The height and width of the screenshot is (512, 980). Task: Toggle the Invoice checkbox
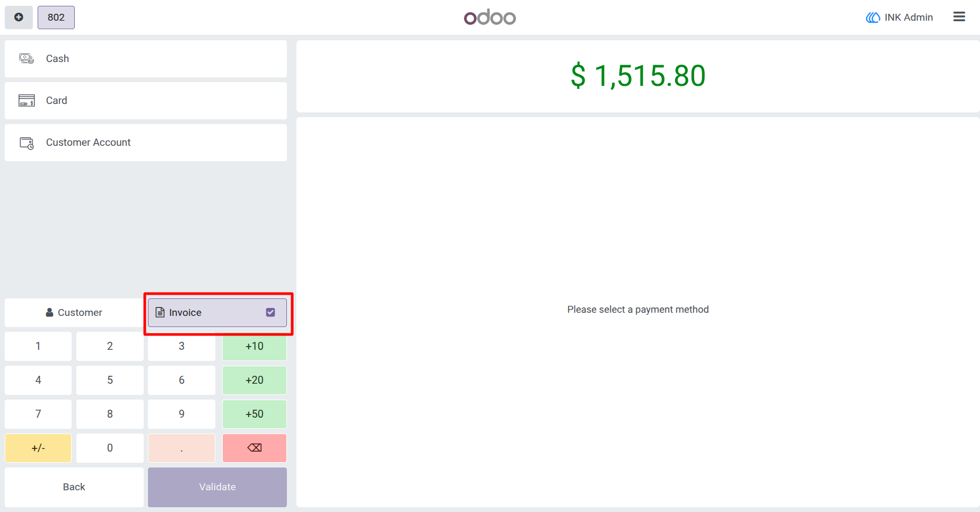pyautogui.click(x=270, y=313)
